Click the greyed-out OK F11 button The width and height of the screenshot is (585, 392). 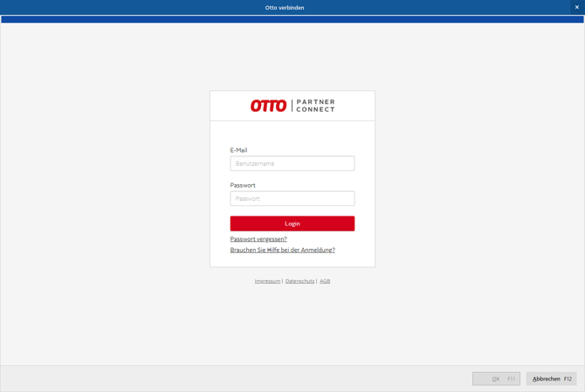[496, 379]
